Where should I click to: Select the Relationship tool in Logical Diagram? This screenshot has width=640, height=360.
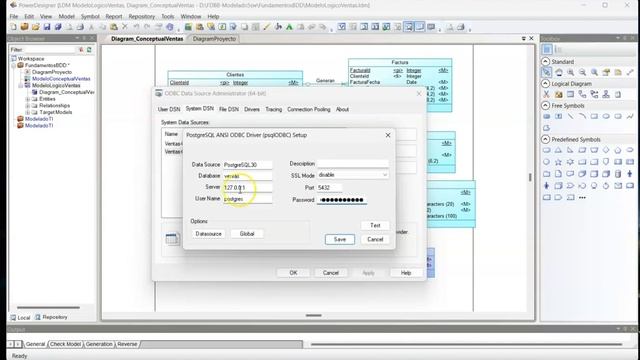tap(582, 94)
